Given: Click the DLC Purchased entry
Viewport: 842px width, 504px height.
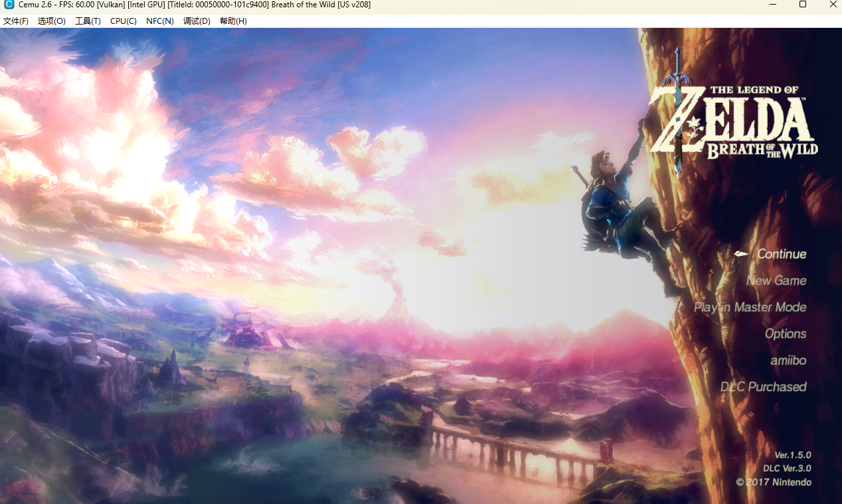Looking at the screenshot, I should click(x=763, y=387).
